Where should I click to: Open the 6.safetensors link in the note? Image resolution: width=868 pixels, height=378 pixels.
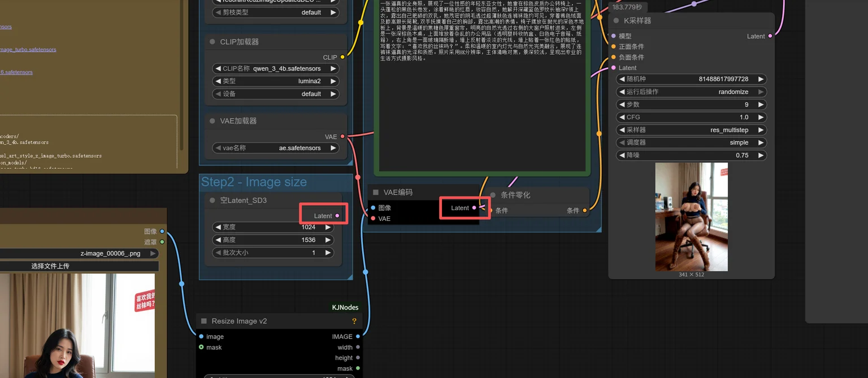pos(16,72)
